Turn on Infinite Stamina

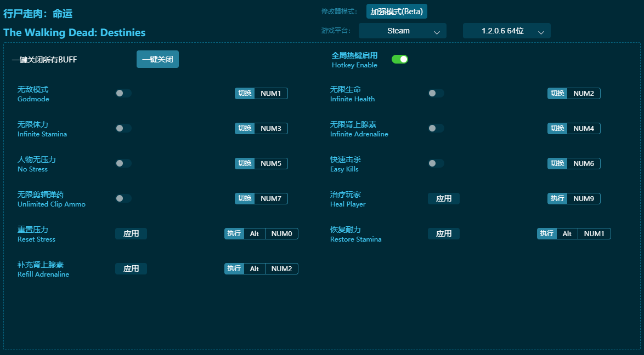coord(123,128)
